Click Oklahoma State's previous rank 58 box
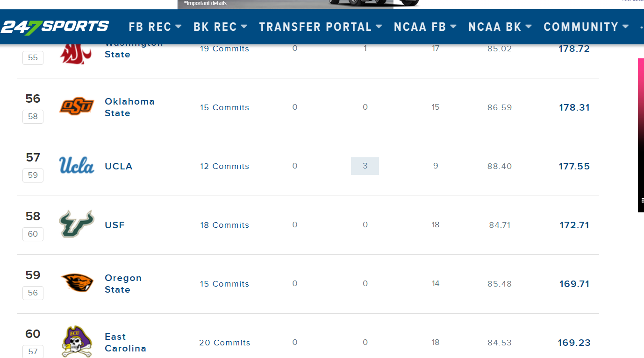Image resolution: width=644 pixels, height=358 pixels. (33, 117)
